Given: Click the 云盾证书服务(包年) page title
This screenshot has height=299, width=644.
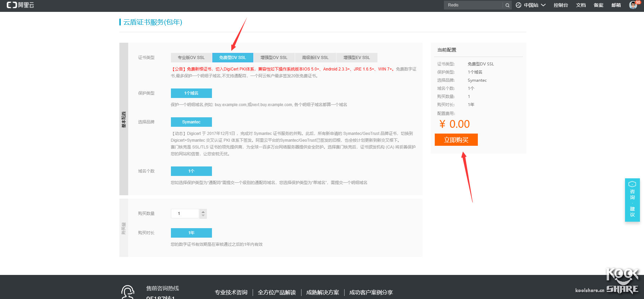Looking at the screenshot, I should (153, 22).
